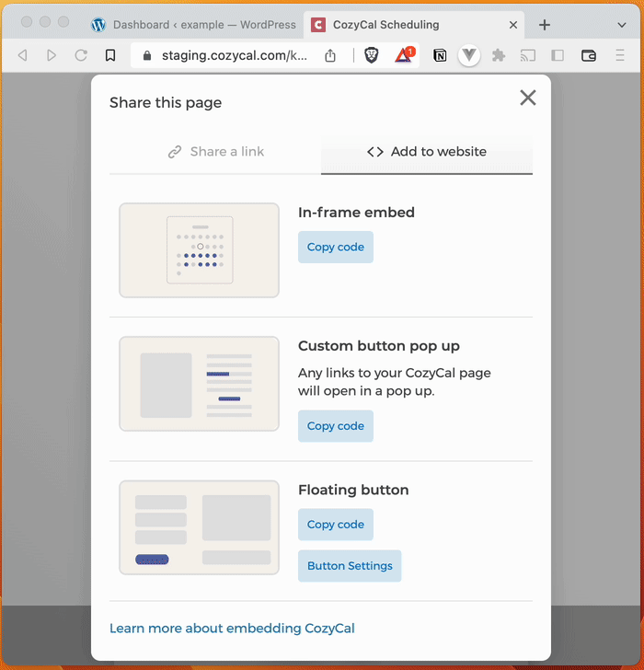Image resolution: width=644 pixels, height=670 pixels.
Task: Click the browser back arrow
Action: pyautogui.click(x=23, y=55)
